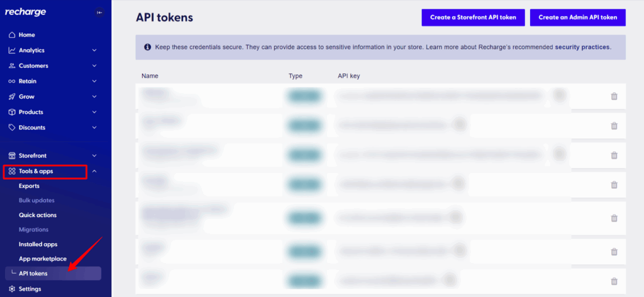Click the Tools & apps grid icon

12,171
